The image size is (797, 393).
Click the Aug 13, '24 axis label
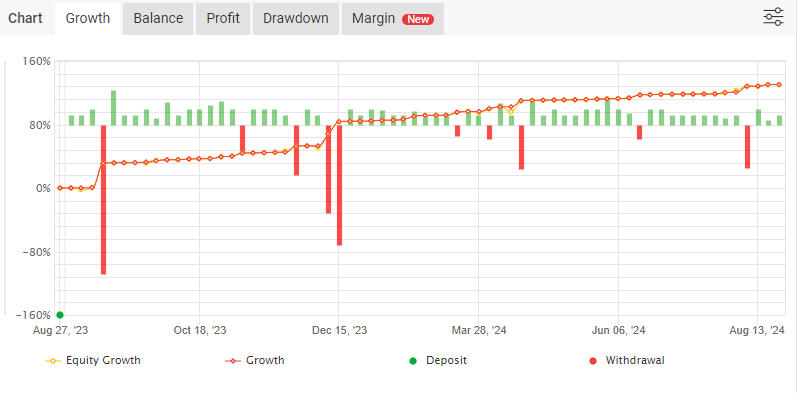tap(757, 330)
